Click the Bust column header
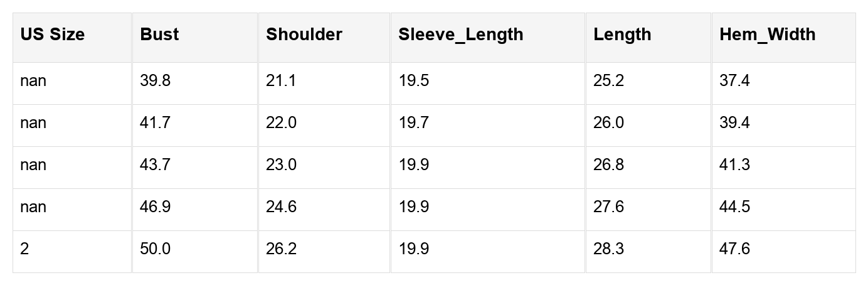 159,35
